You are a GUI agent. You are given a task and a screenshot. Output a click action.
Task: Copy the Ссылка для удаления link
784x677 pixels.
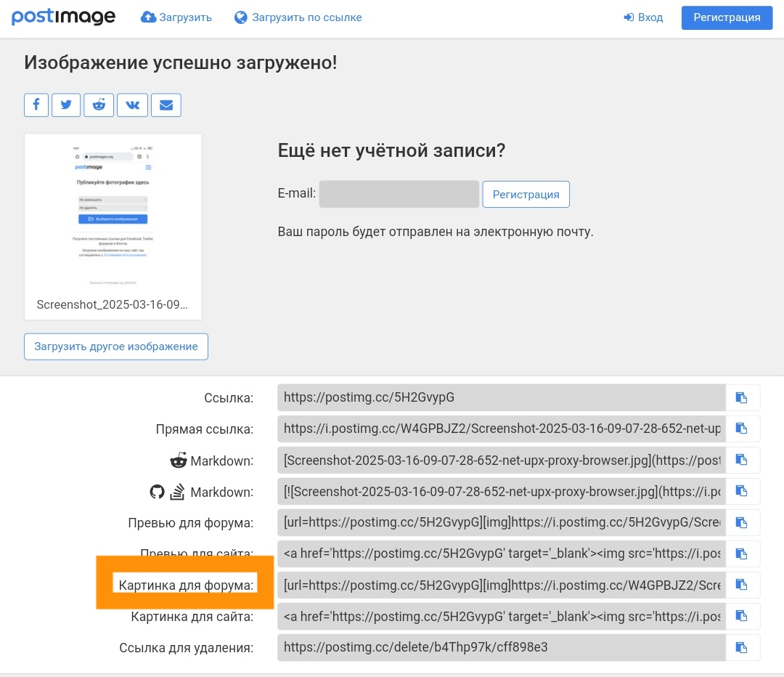tap(741, 647)
